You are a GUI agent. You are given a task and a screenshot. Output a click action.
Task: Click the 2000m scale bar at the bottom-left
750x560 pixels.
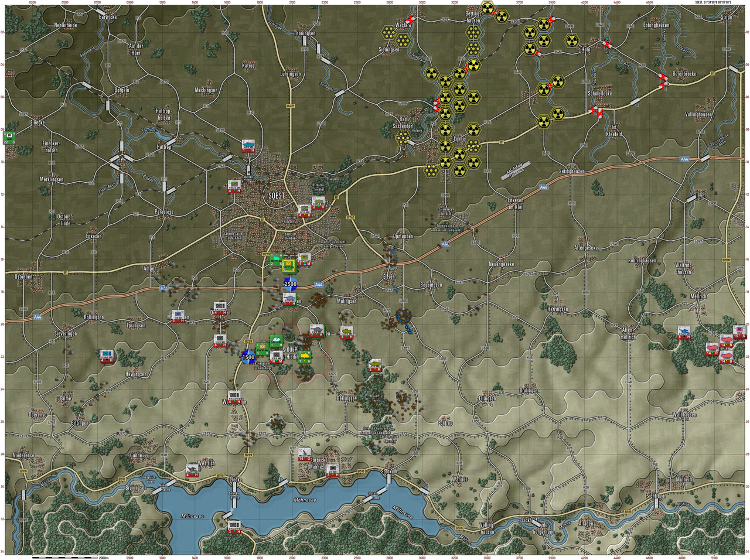[66, 558]
